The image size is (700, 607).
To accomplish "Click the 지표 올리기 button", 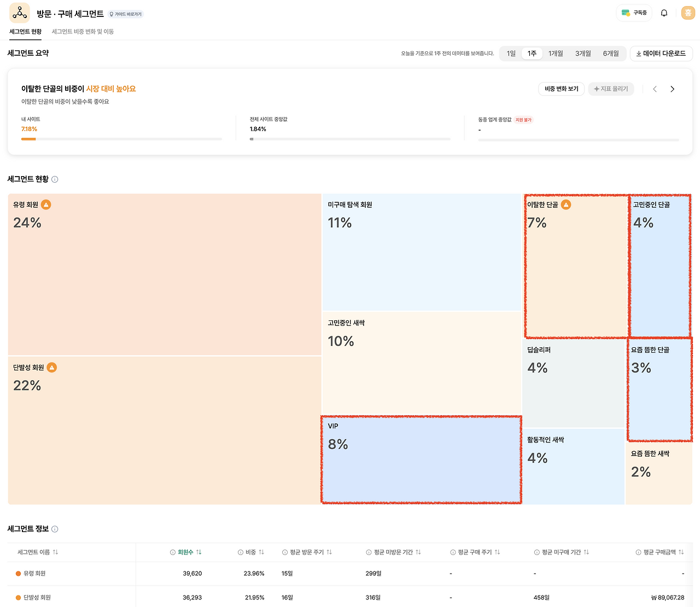I will click(611, 89).
